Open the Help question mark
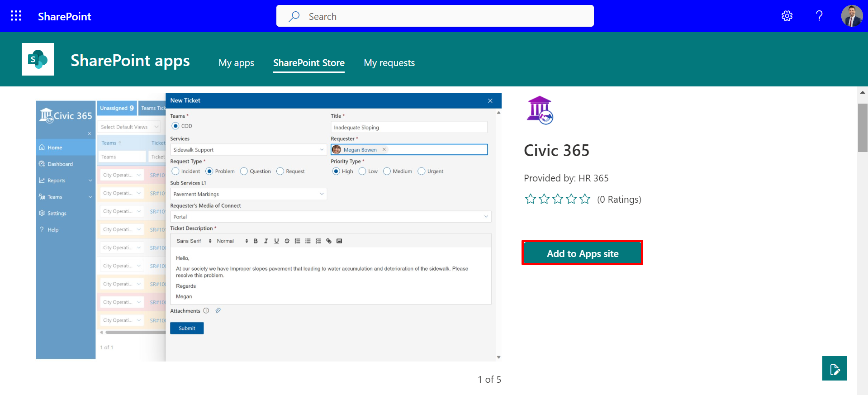 (x=819, y=16)
